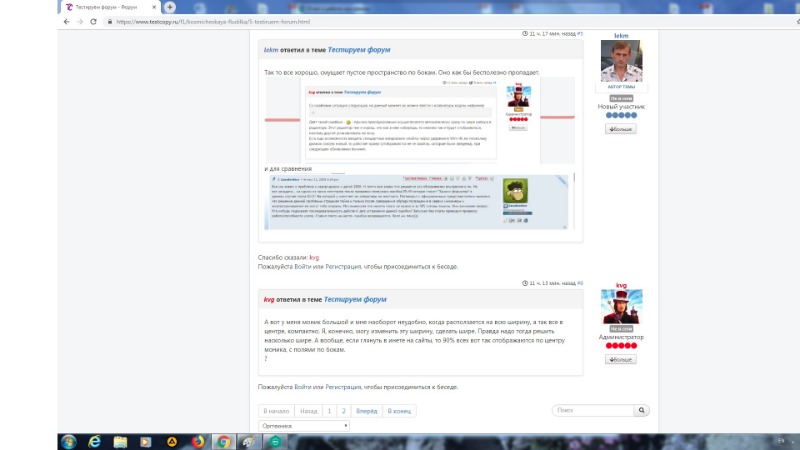
Task: Click the Windows Start button
Action: click(69, 440)
